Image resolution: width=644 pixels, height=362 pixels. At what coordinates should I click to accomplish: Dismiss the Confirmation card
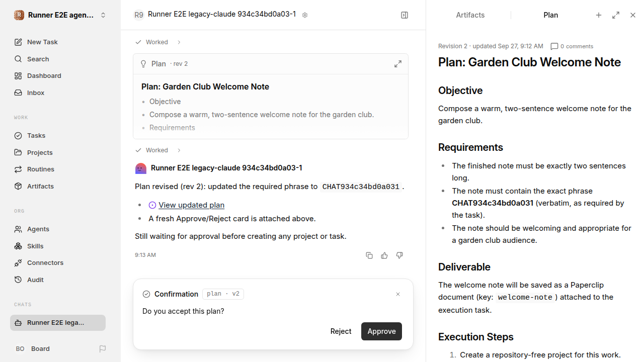point(398,294)
